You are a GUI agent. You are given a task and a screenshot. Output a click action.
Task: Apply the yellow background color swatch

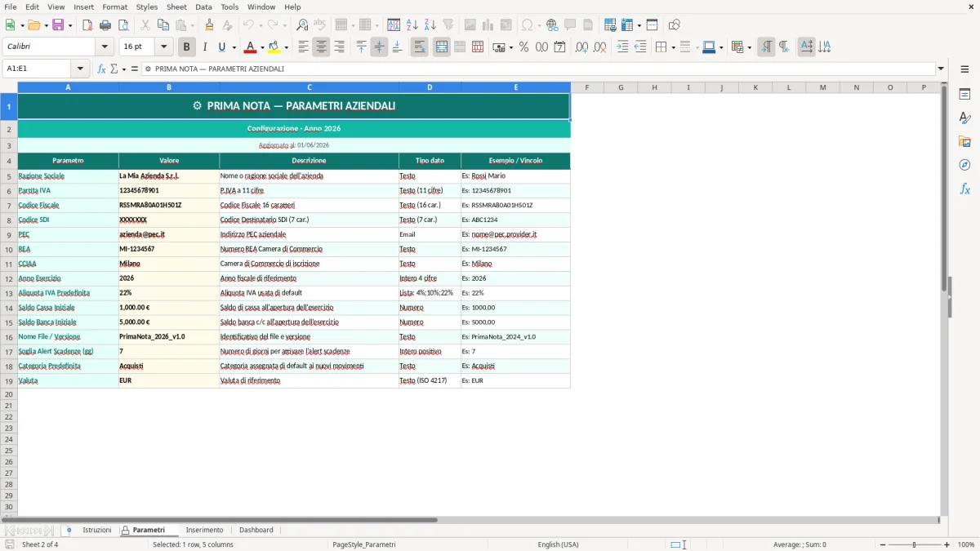[x=274, y=47]
